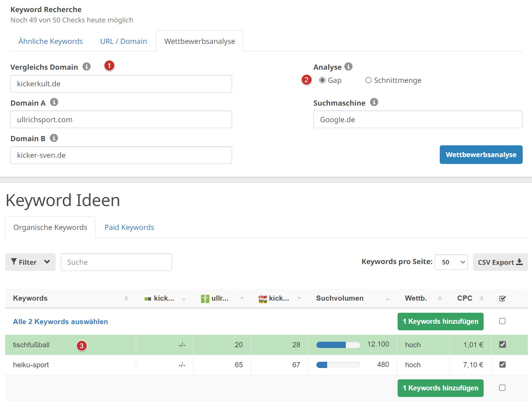532x408 pixels.
Task: Click the Suche search field
Action: tap(116, 262)
